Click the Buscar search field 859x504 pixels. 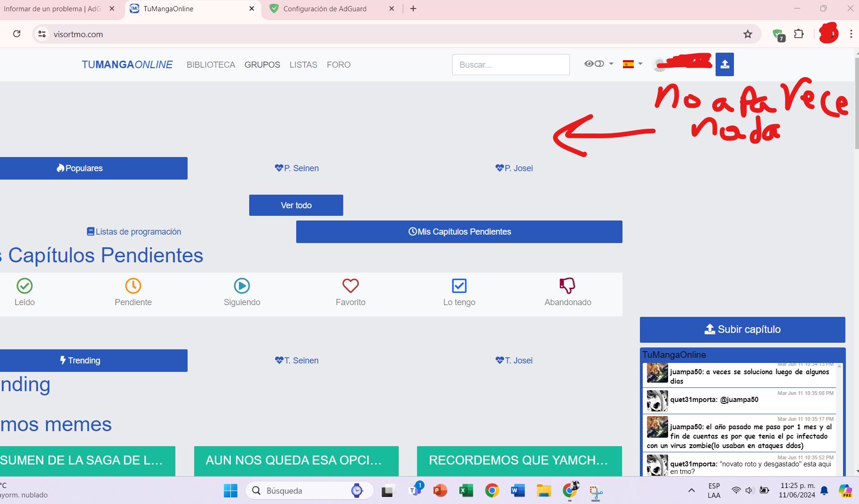click(x=511, y=65)
